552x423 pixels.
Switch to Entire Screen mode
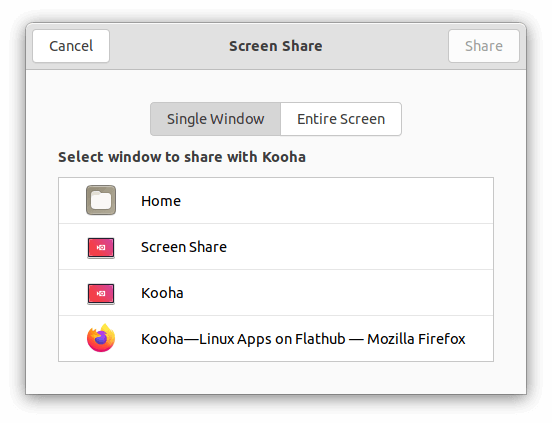point(341,119)
